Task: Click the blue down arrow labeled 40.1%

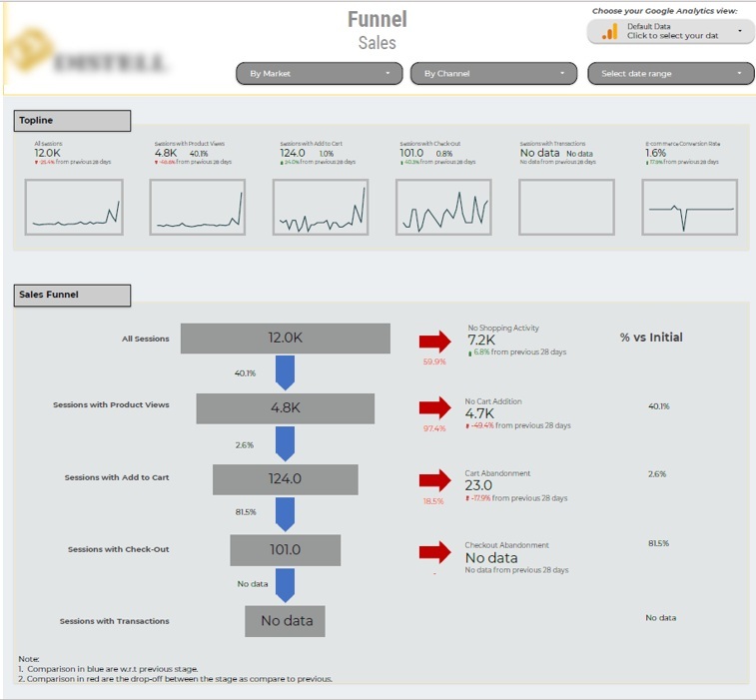Action: click(285, 373)
